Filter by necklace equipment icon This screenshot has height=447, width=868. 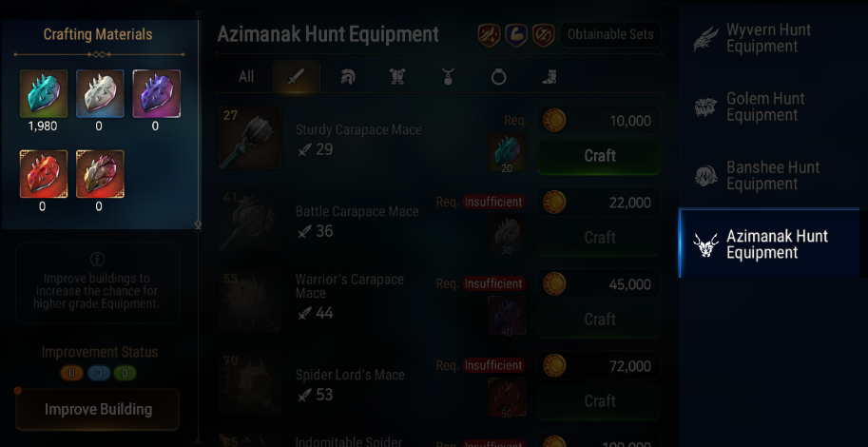pyautogui.click(x=448, y=77)
